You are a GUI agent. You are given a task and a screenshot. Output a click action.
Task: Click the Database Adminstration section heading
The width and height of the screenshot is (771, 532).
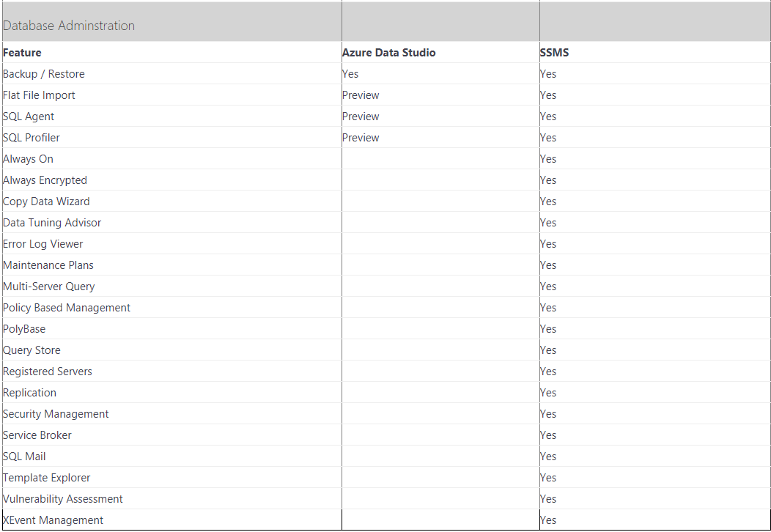click(69, 26)
